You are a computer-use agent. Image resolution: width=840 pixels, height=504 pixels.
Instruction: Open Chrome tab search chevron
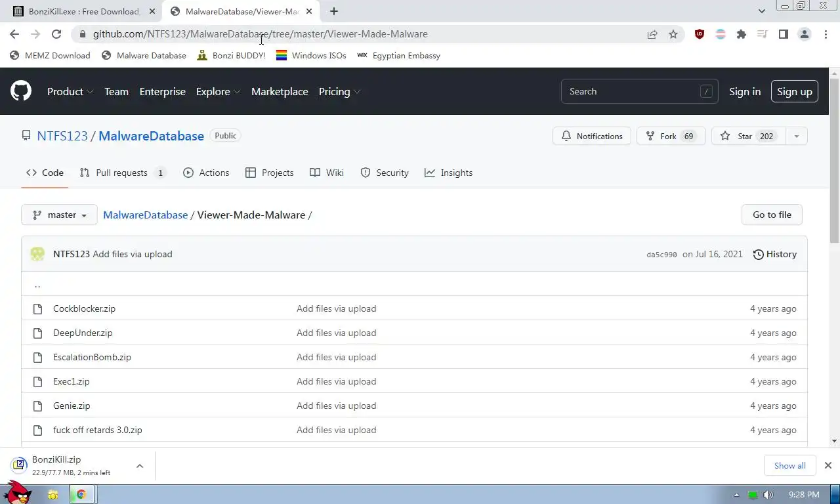coord(761,11)
